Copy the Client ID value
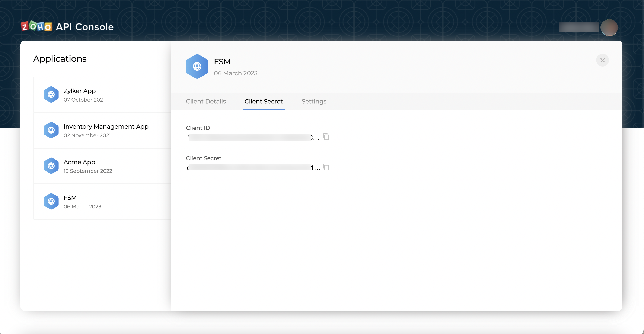Image resolution: width=644 pixels, height=334 pixels. pos(326,137)
